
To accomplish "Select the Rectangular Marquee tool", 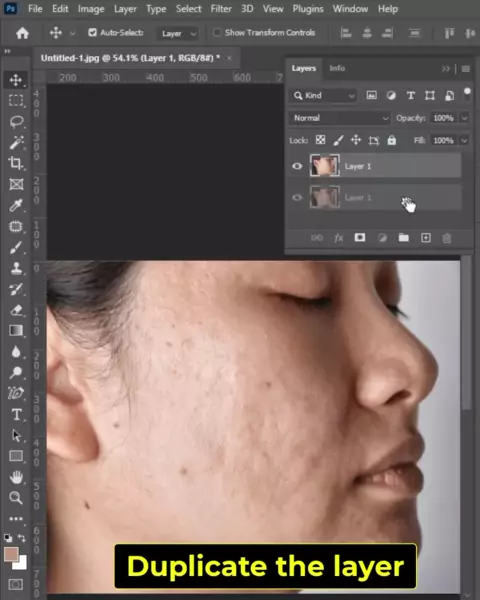I will 16,101.
